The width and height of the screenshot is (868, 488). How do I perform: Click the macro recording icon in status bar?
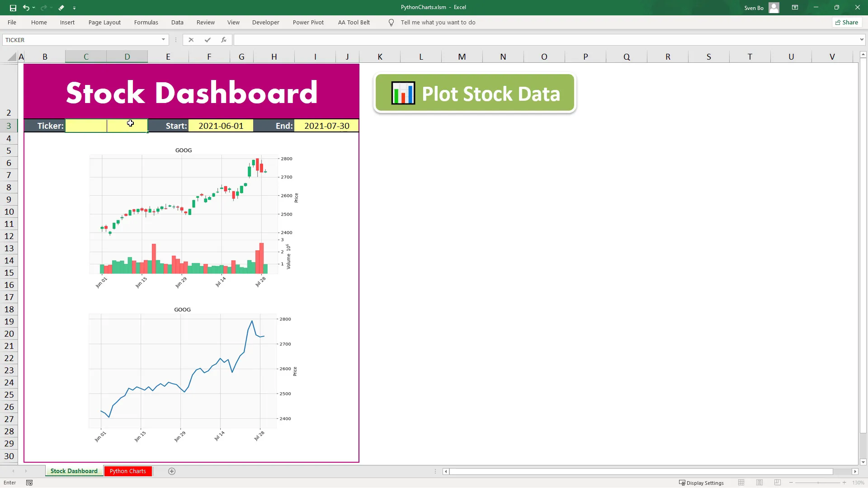(29, 483)
